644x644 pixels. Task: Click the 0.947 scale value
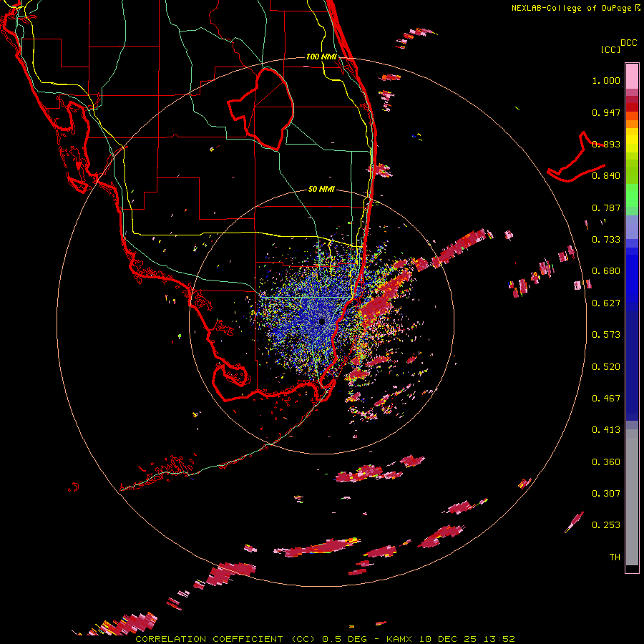606,112
